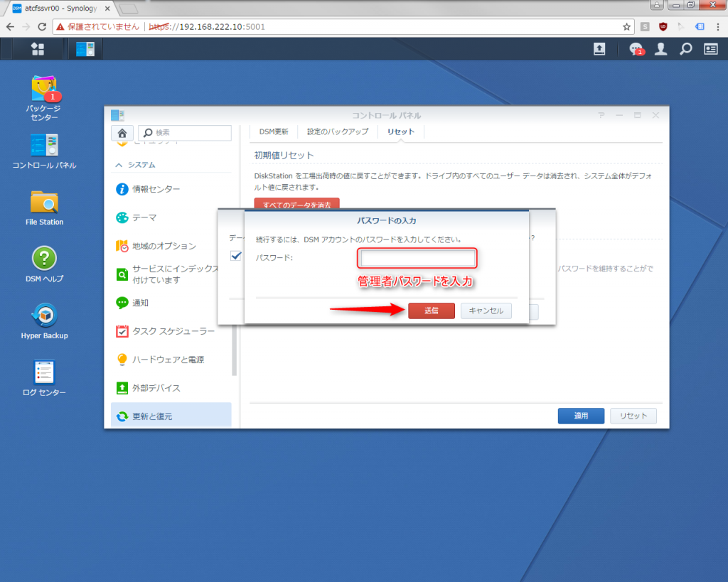
Task: Switch to the 設定のバックアップ tab
Action: [x=338, y=131]
